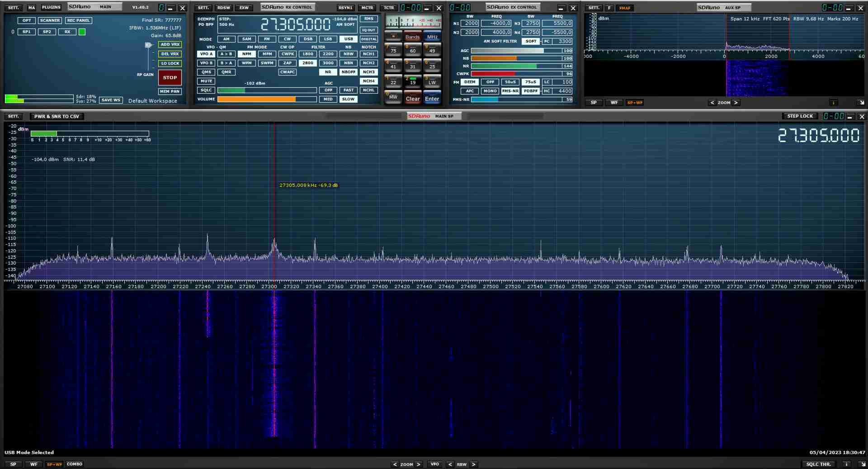This screenshot has width=868, height=469.
Task: Open MEM PAN
Action: (x=170, y=91)
